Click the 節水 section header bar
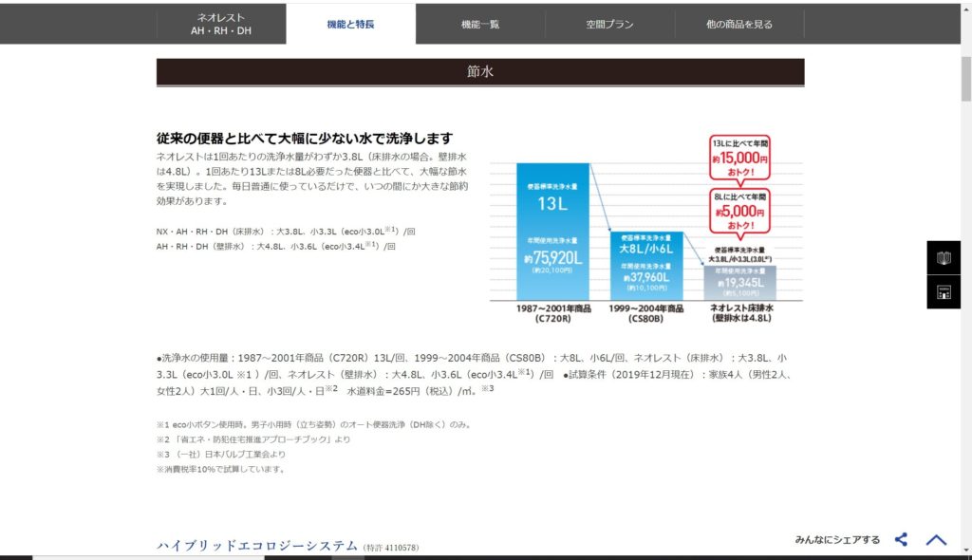The height and width of the screenshot is (560, 972). click(x=480, y=72)
